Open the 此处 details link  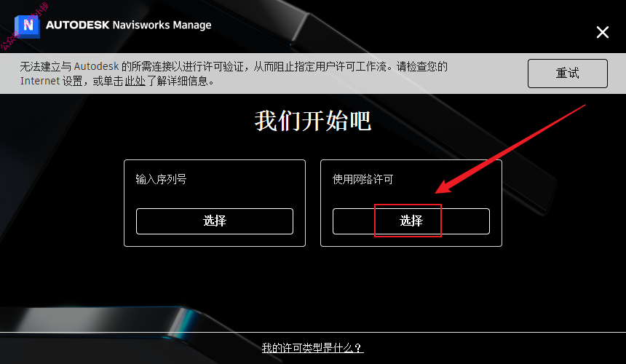135,81
